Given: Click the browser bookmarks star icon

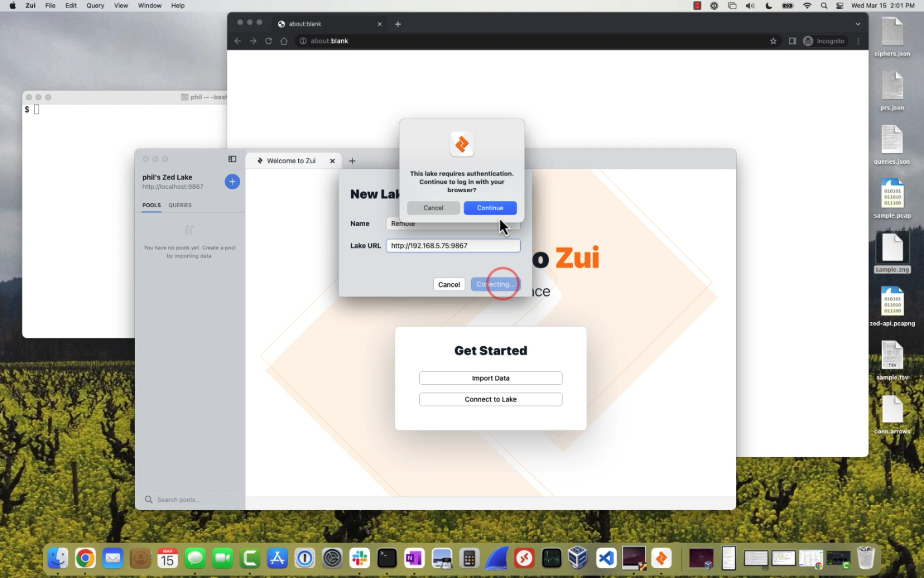Looking at the screenshot, I should 773,41.
